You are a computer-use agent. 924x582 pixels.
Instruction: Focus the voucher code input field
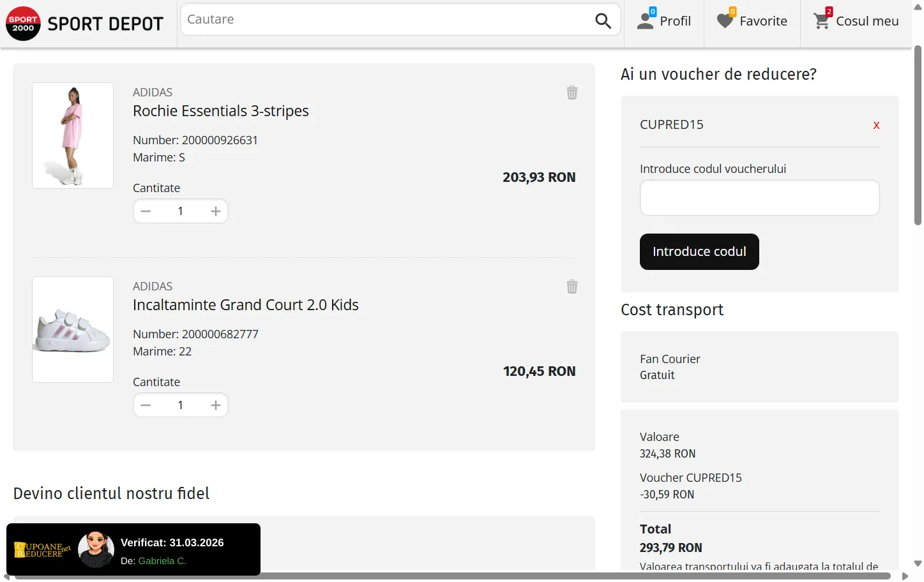pos(759,198)
